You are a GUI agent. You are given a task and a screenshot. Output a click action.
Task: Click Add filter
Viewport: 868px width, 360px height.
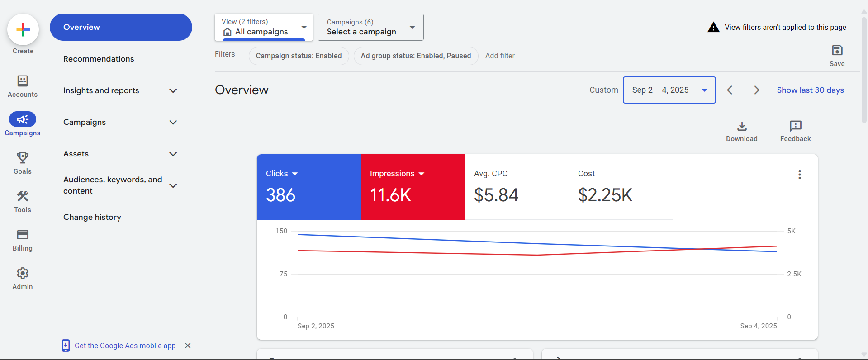500,56
